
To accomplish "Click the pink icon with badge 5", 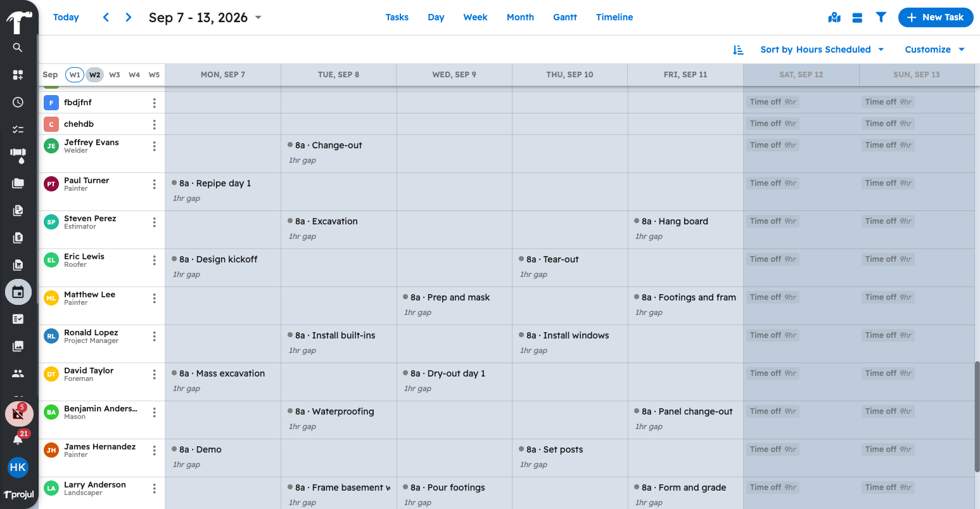I will click(18, 414).
